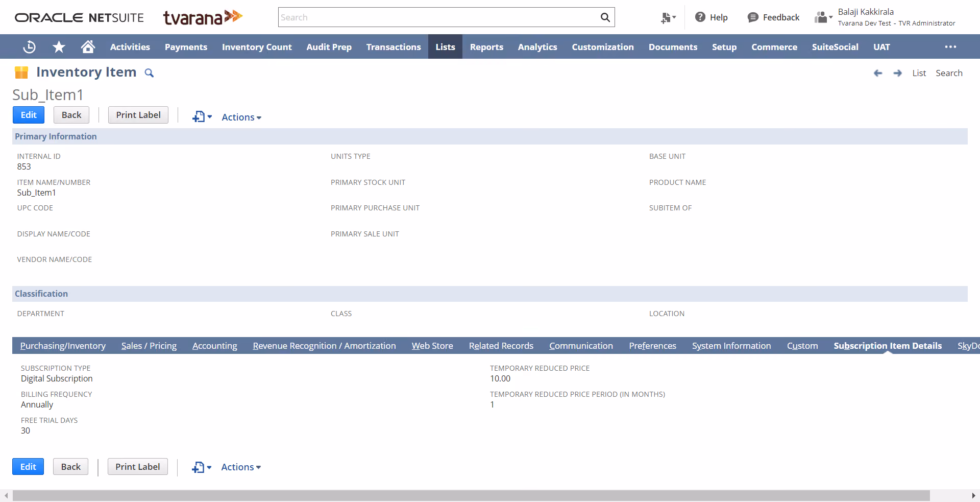Open the Audit Prep menu
Viewport: 980px width, 502px height.
pos(329,47)
